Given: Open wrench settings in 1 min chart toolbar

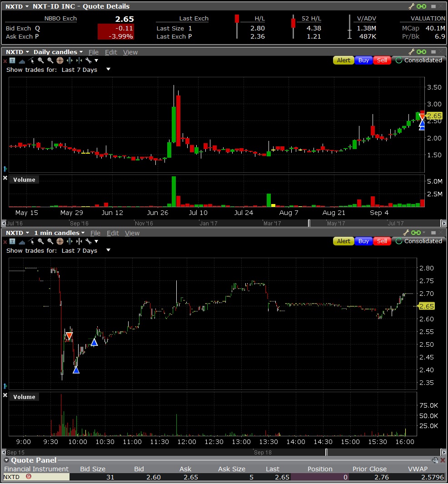Looking at the screenshot, I should click(x=89, y=241).
